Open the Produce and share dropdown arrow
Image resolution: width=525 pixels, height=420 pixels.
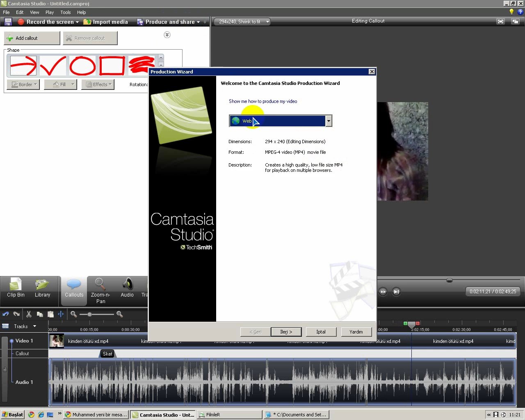tap(198, 22)
